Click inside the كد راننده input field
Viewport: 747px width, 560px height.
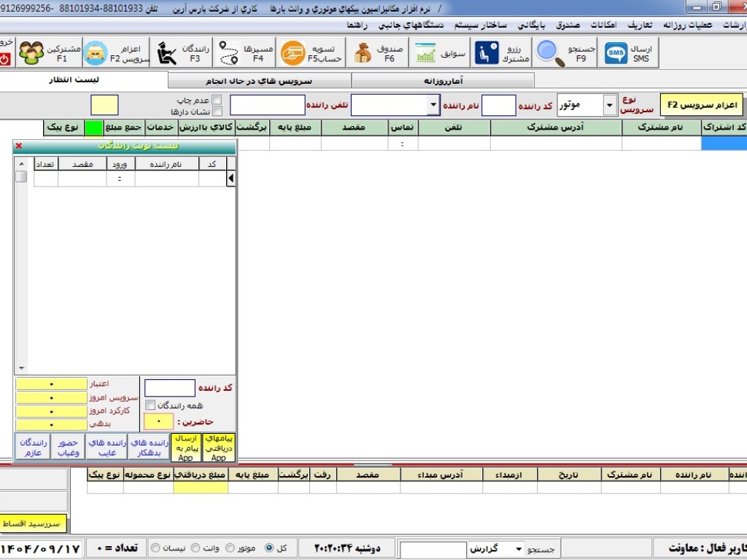click(x=169, y=387)
